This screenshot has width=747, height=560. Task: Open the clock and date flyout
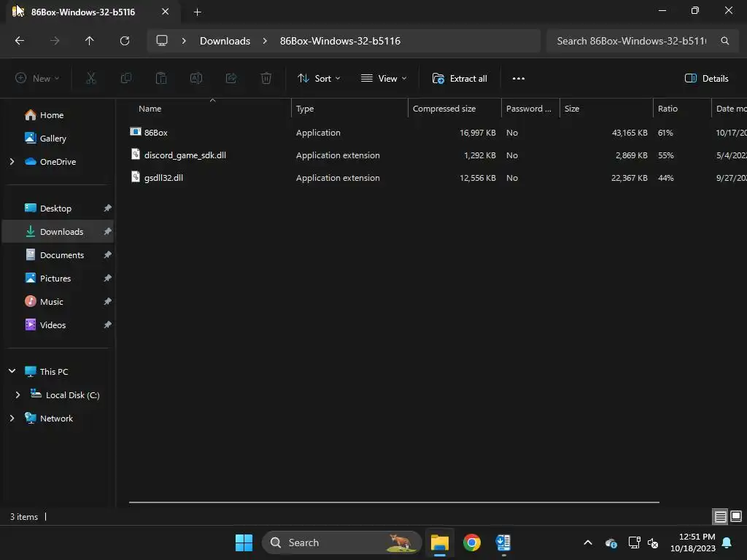tap(693, 542)
